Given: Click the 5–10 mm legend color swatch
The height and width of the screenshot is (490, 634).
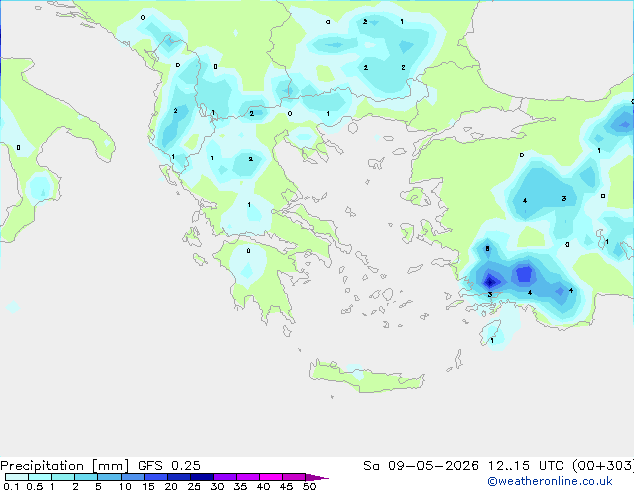Looking at the screenshot, I should coord(109,477).
